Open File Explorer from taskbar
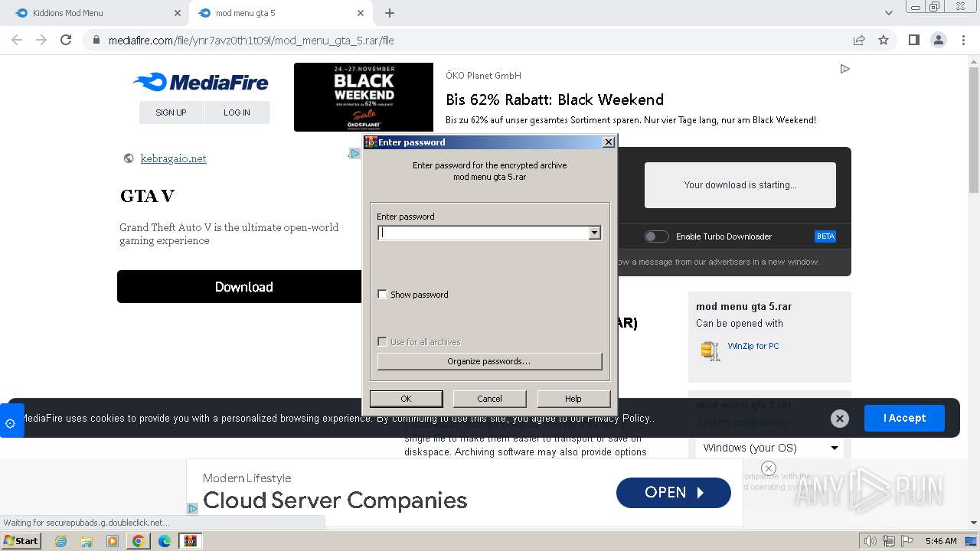980x551 pixels. click(87, 541)
